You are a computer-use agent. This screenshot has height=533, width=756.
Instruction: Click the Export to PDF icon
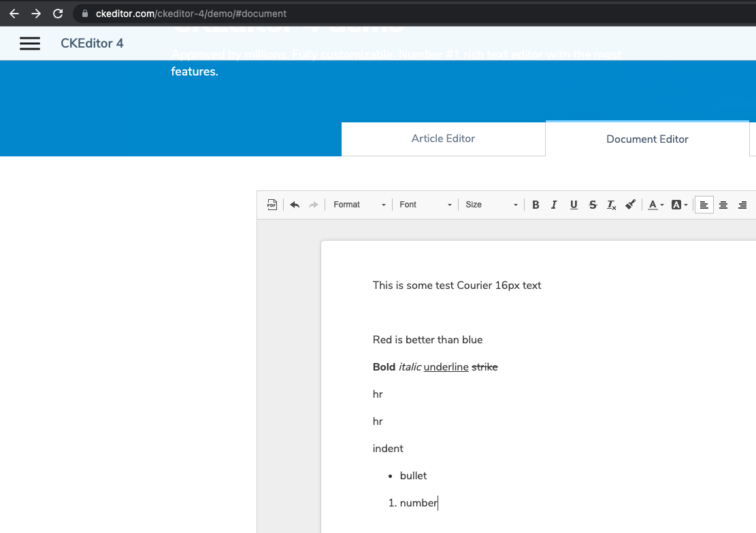[272, 205]
